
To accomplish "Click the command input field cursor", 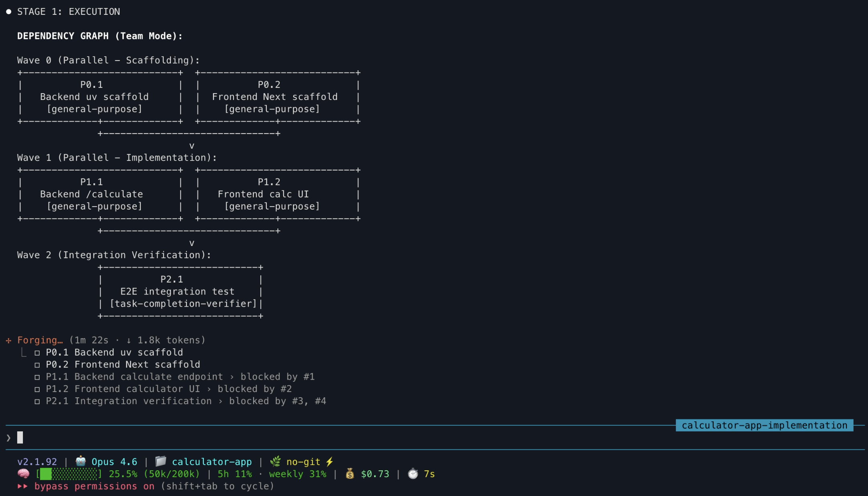I will click(x=20, y=437).
